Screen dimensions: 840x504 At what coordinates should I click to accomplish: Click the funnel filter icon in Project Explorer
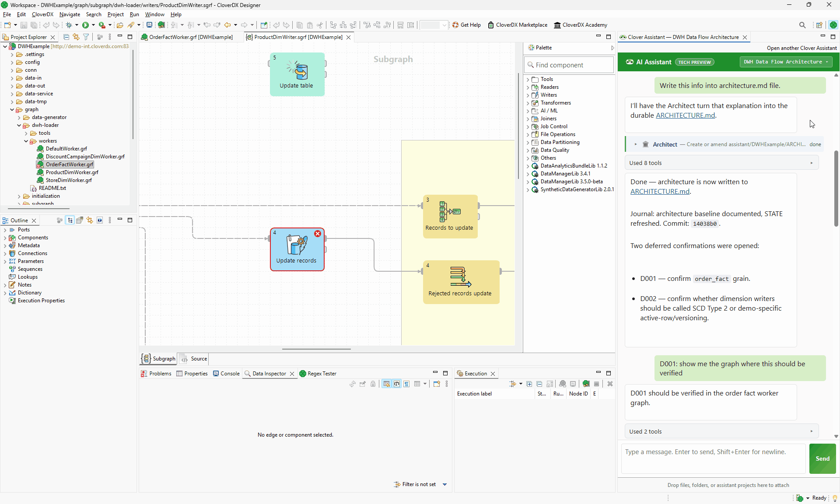pyautogui.click(x=86, y=37)
